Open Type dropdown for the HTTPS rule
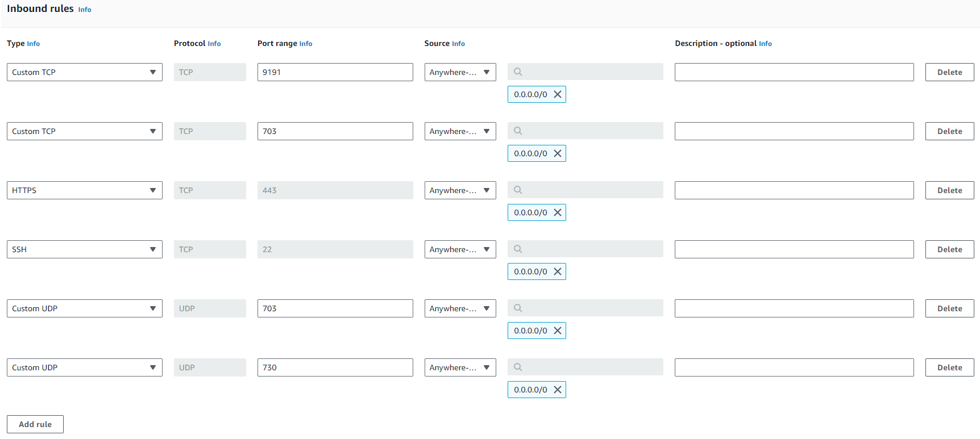Screen dimensions: 980x439 click(x=84, y=190)
